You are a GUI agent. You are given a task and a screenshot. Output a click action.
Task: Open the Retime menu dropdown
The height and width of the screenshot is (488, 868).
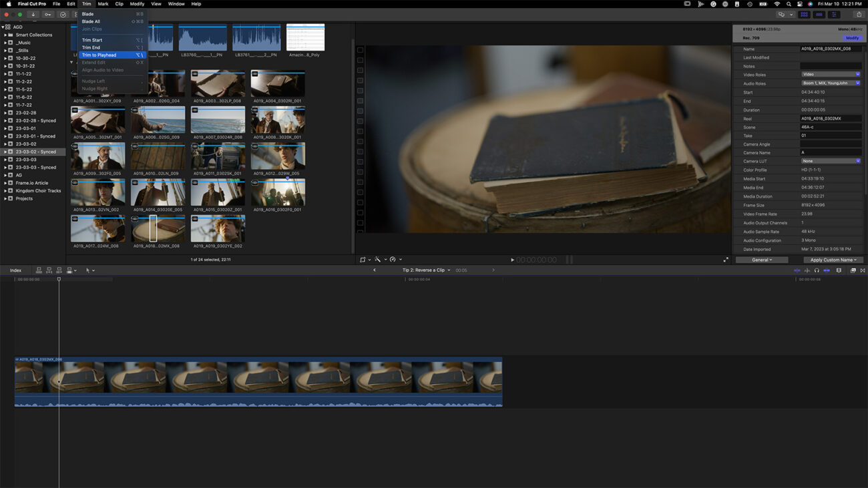394,260
